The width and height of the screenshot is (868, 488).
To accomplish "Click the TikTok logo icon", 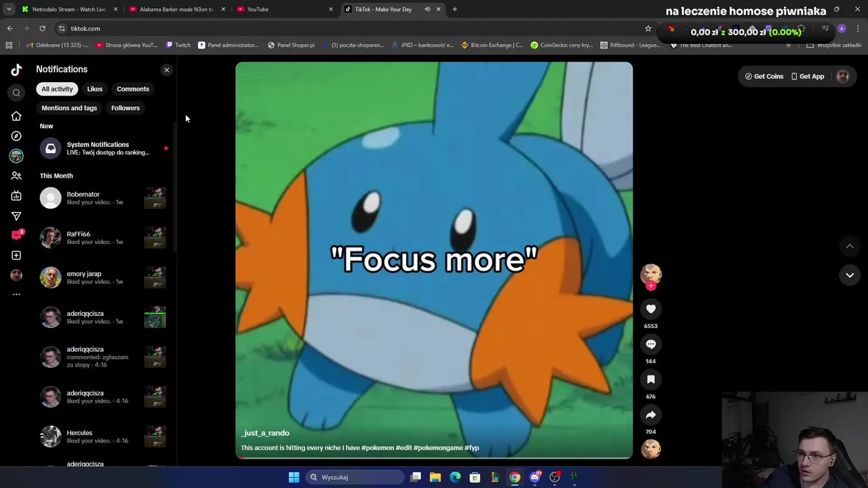I will [16, 69].
